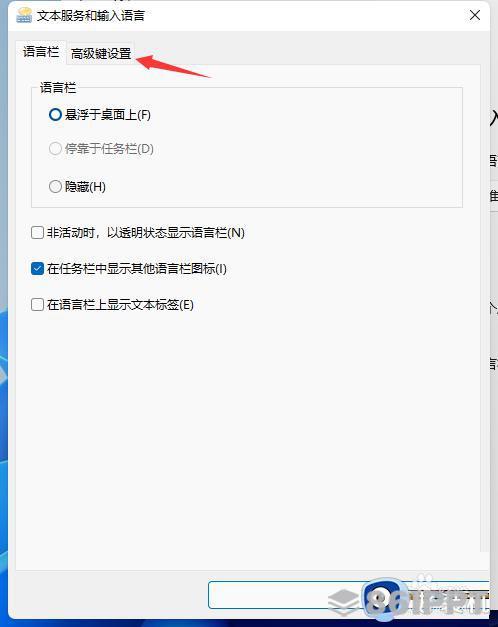Viewport: 498px width, 627px height.
Task: Tick the 在语言栏上显示文本标签(E) checkbox
Action: click(37, 305)
